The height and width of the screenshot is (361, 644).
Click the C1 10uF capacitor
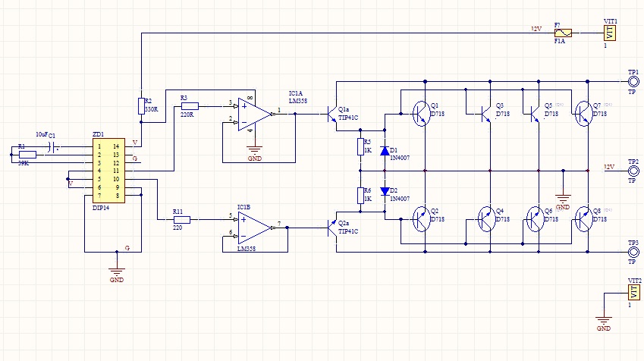click(x=52, y=146)
